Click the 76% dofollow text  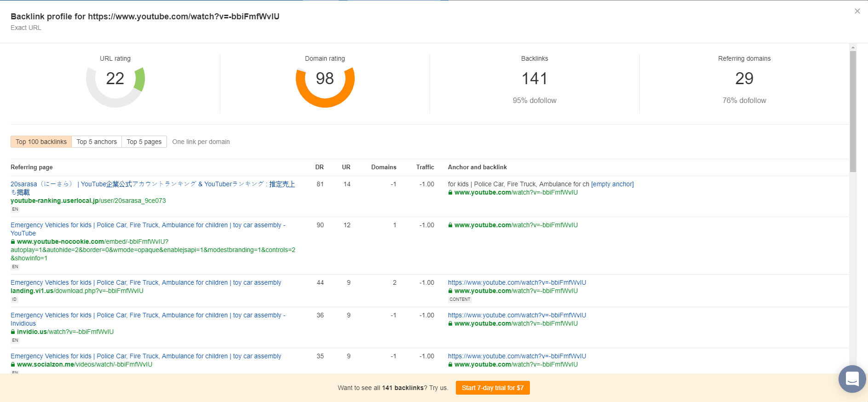[744, 100]
